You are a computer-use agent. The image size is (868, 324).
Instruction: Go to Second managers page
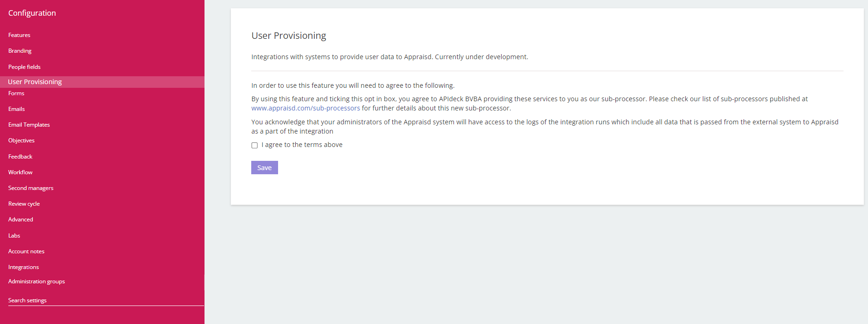[31, 188]
